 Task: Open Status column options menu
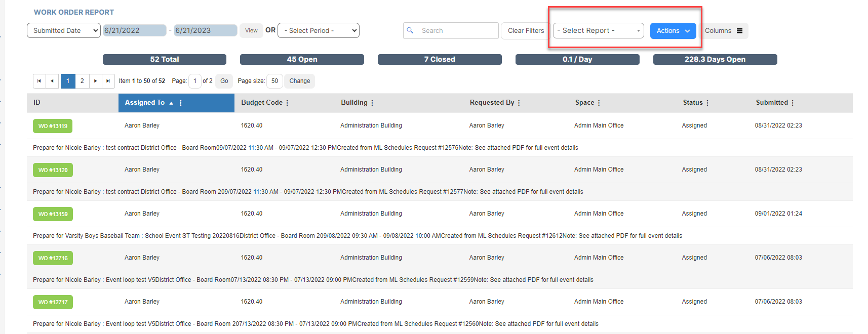(x=707, y=103)
